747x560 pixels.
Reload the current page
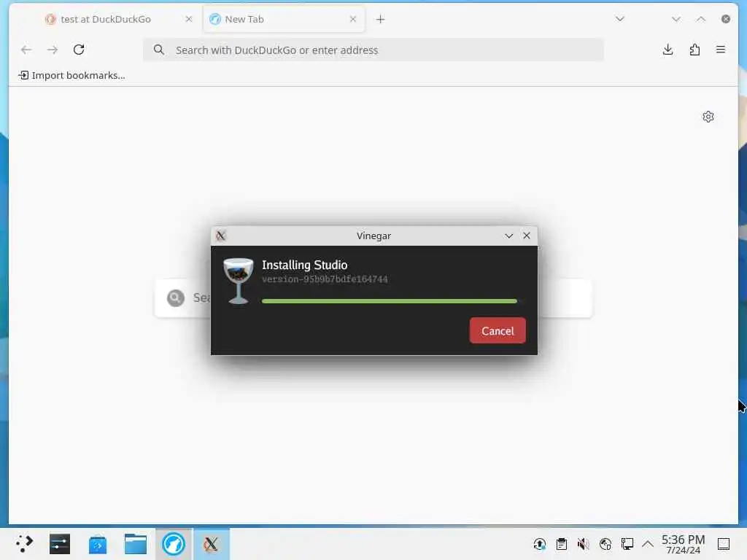(79, 50)
